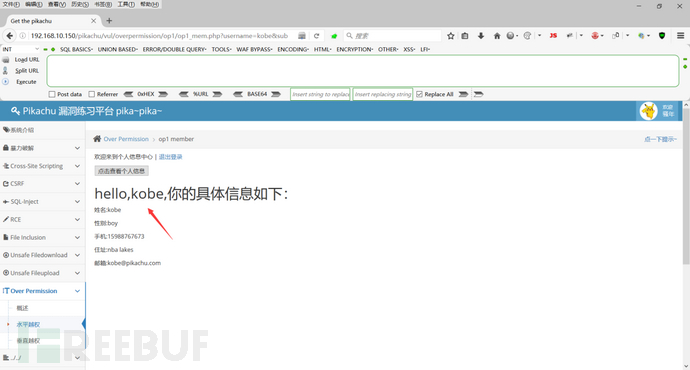This screenshot has height=370, width=690.
Task: Click the BASE64 decode left arrow
Action: click(x=238, y=94)
